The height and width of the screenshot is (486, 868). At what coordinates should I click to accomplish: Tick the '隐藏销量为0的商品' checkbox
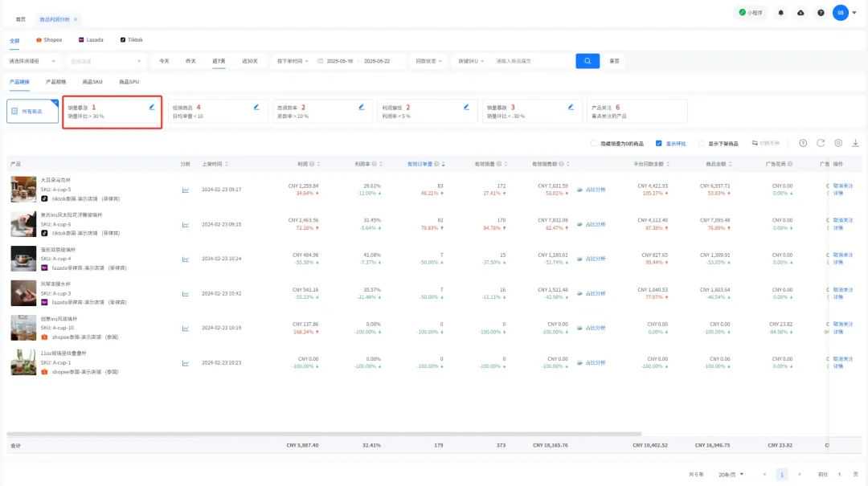[593, 143]
